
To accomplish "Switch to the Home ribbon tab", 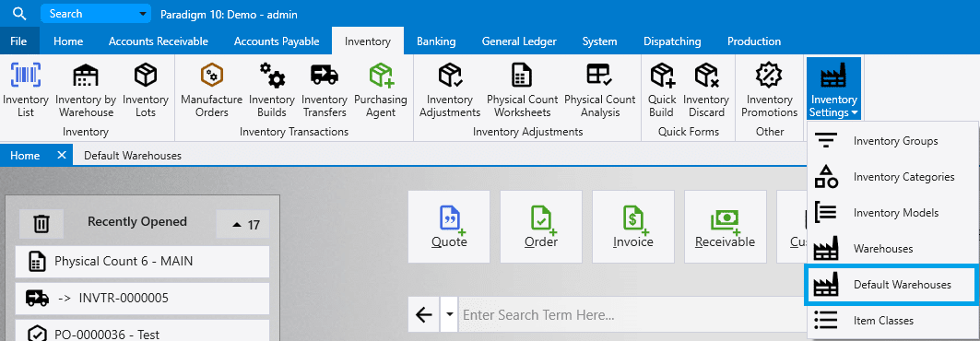I will [68, 41].
